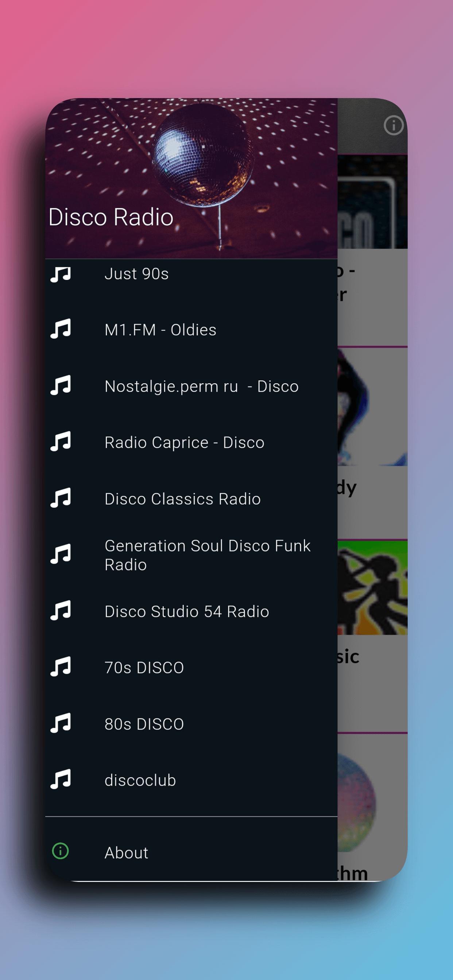453x980 pixels.
Task: Choose Disco Studio 54 Radio
Action: (x=191, y=611)
